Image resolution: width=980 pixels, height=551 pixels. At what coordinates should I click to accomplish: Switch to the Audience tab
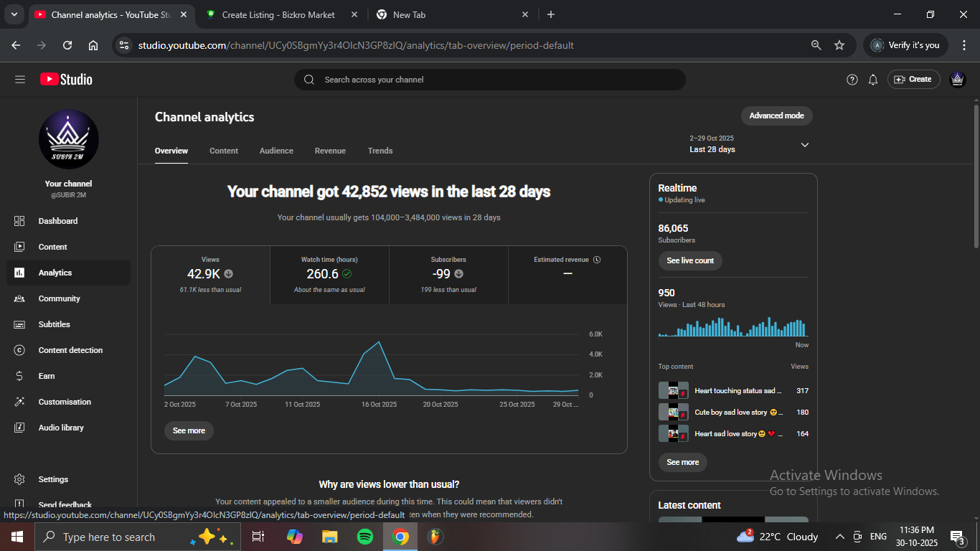click(x=276, y=151)
